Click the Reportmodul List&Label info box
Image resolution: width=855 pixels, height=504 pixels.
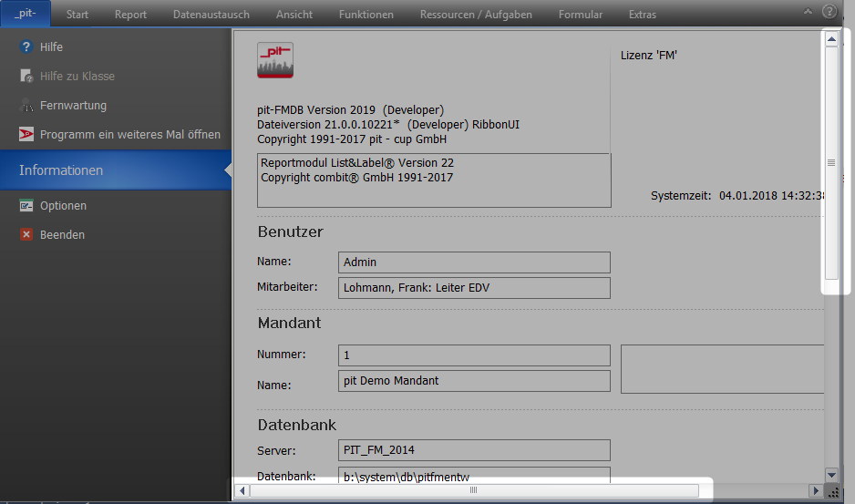point(434,180)
